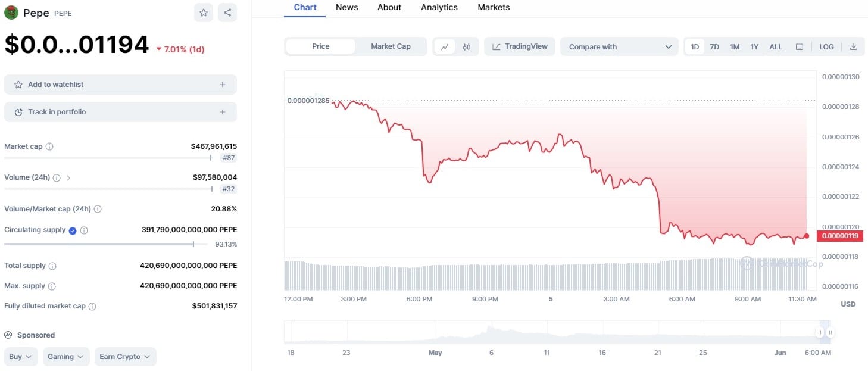The image size is (868, 371).
Task: Click the star favorite icon near Pepe
Action: click(204, 13)
